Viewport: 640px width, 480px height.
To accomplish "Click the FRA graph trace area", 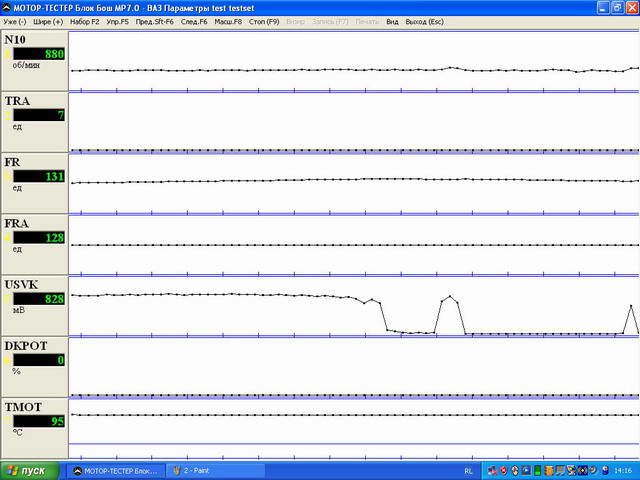I will tap(354, 245).
